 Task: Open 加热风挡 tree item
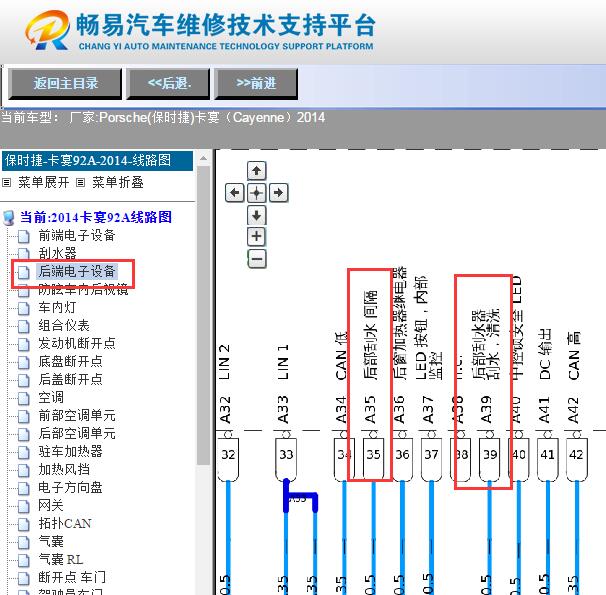pos(64,469)
